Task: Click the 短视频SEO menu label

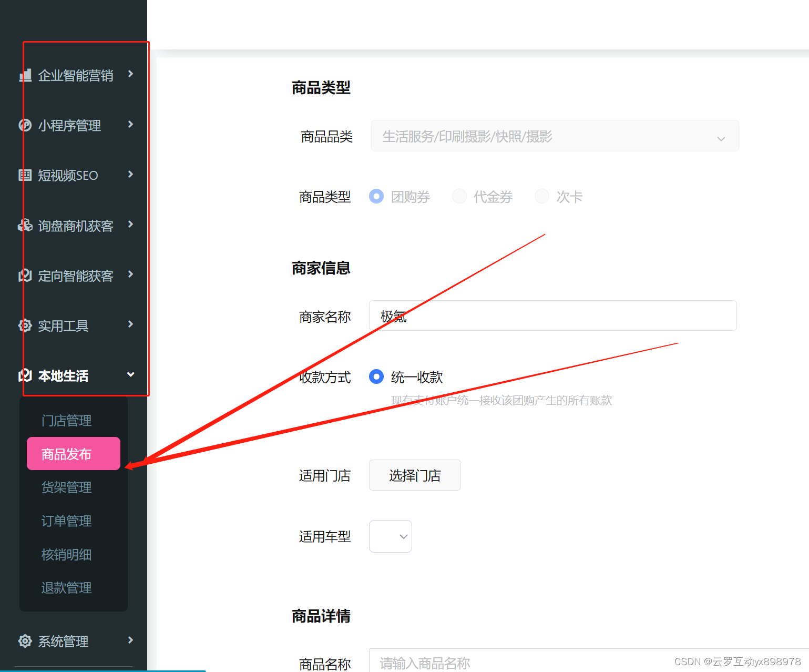Action: pos(68,175)
